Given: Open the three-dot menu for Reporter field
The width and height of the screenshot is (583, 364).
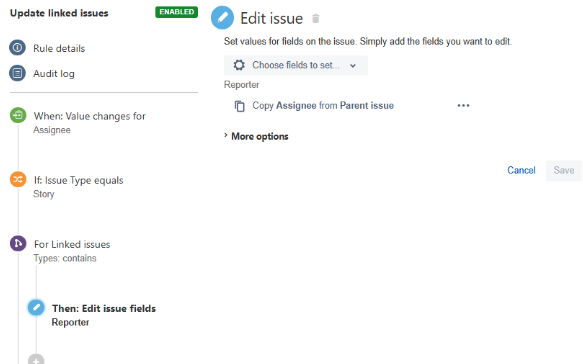Looking at the screenshot, I should 463,106.
